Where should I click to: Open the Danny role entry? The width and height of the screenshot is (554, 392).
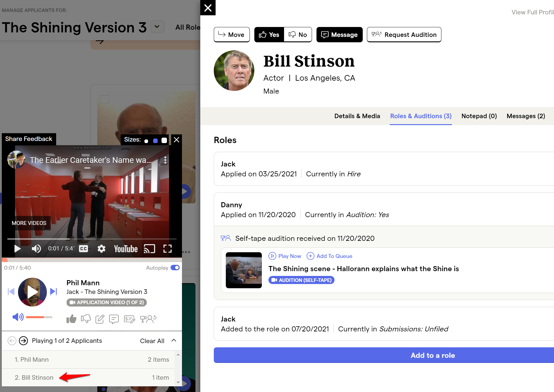(x=384, y=209)
